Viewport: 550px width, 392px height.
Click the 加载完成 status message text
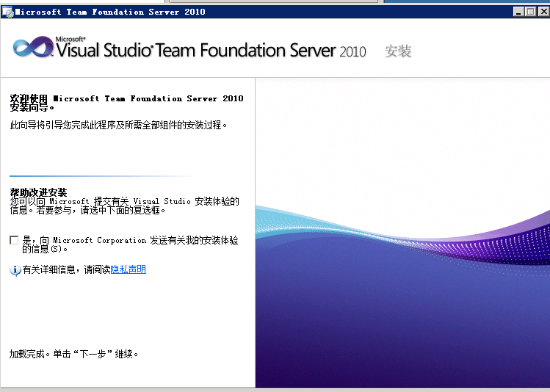click(73, 354)
